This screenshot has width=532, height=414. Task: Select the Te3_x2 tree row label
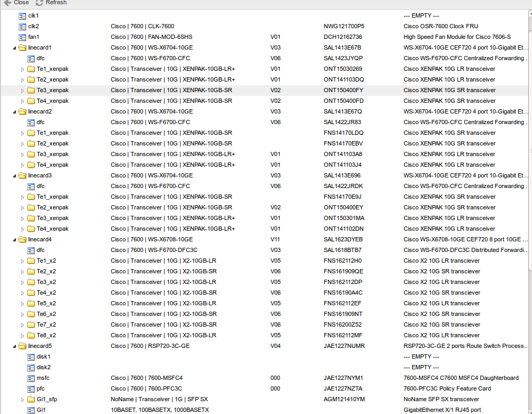46,282
